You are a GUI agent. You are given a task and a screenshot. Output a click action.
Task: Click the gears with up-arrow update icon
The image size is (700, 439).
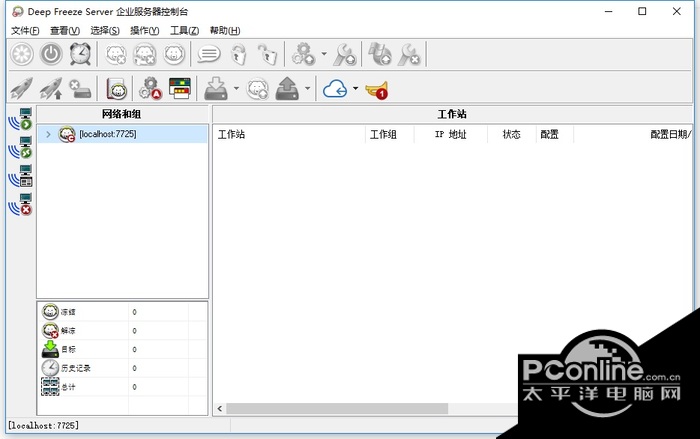(304, 54)
